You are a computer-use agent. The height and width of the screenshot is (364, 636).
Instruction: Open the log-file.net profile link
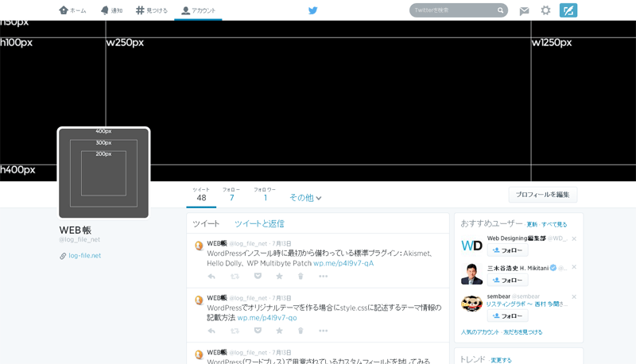click(x=85, y=256)
